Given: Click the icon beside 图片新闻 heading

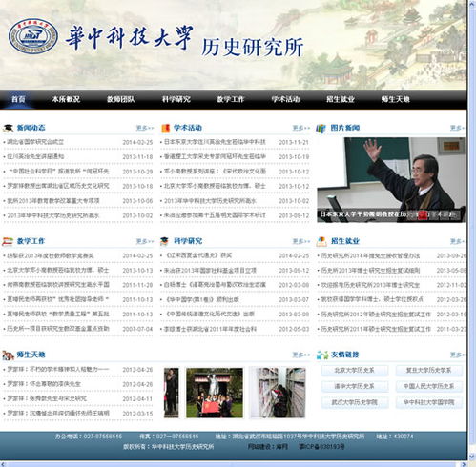Looking at the screenshot, I should [321, 129].
